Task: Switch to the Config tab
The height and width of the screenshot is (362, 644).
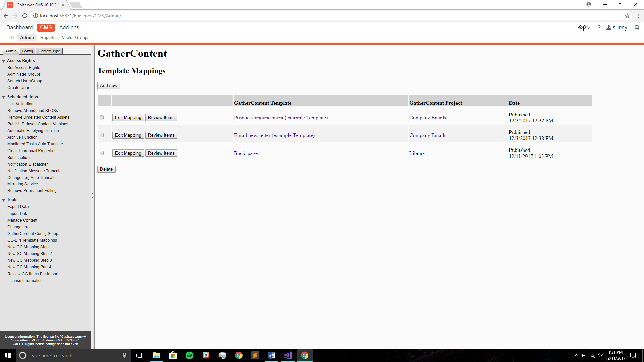Action: coord(28,51)
